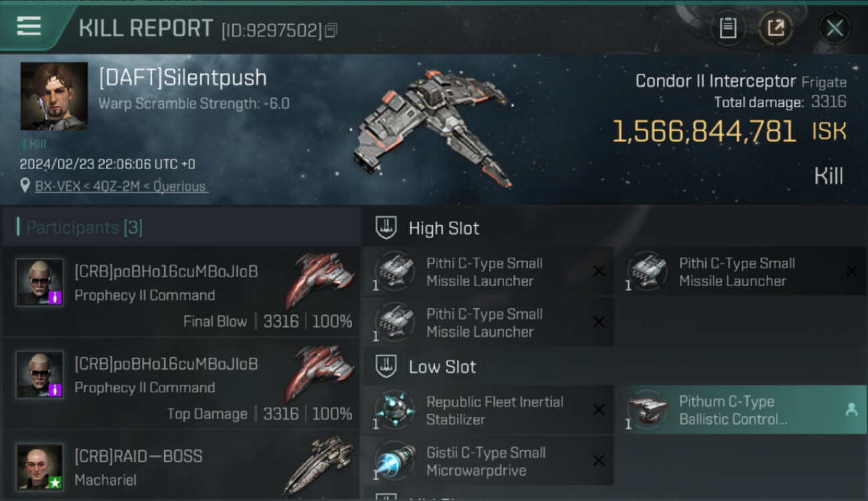Open the clipboard report icon
The image size is (868, 501).
point(728,28)
